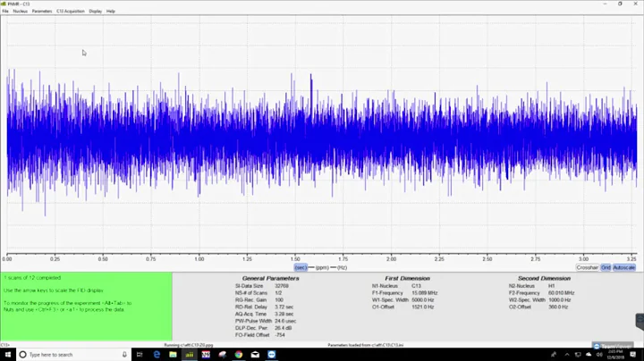The width and height of the screenshot is (644, 361).
Task: Open the Display menu
Action: tap(96, 11)
